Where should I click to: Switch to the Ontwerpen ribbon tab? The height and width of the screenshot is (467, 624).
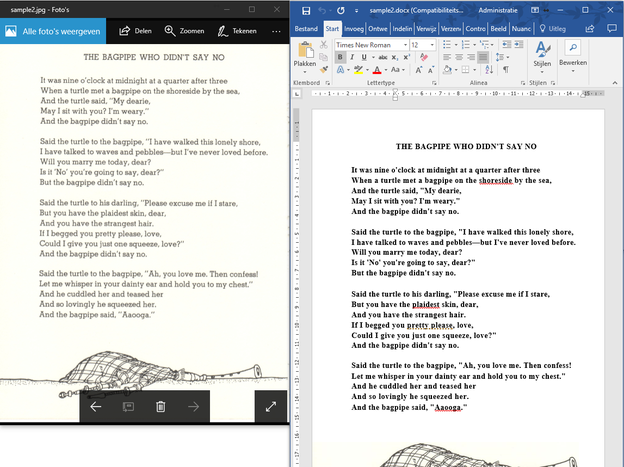pyautogui.click(x=378, y=29)
